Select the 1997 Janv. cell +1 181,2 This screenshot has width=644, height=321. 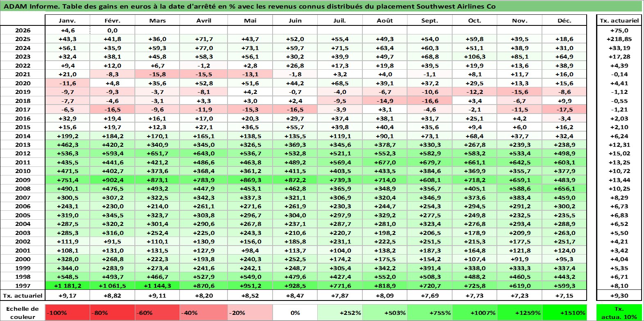coord(67,286)
